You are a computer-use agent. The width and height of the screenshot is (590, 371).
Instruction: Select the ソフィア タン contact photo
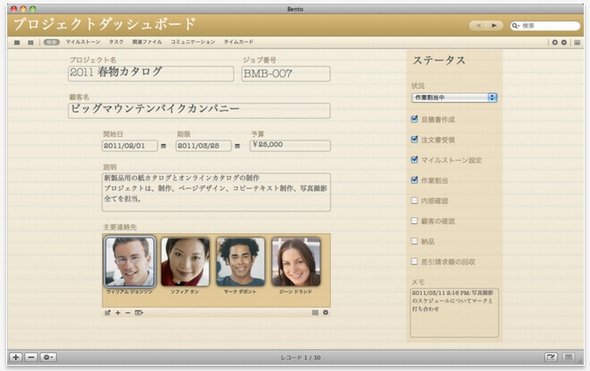coord(185,262)
